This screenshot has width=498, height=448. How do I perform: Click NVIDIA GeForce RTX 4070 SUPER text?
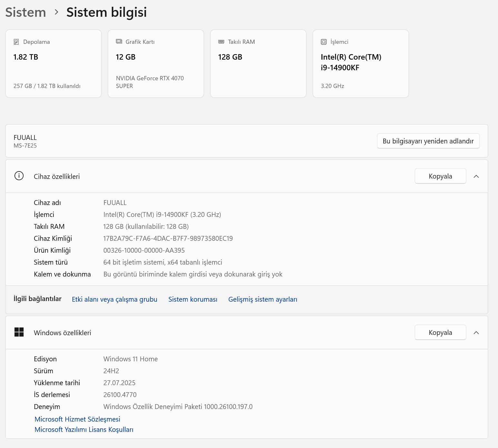150,82
